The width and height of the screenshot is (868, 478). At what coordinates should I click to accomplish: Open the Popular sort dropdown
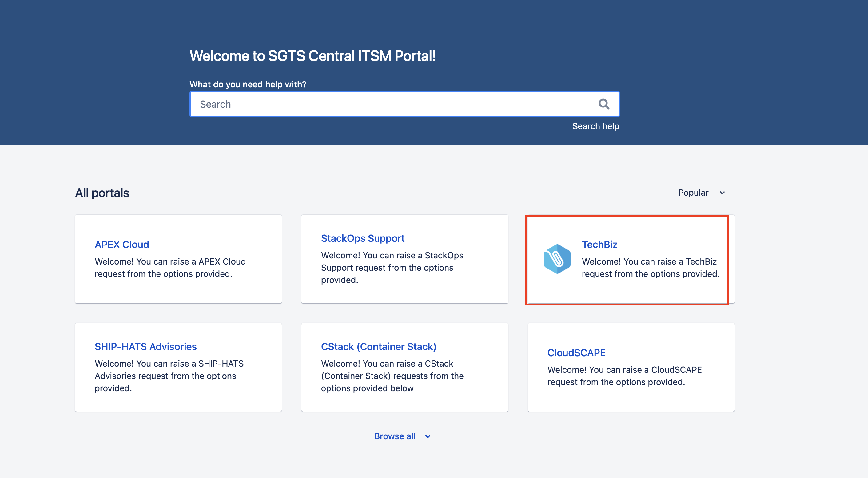pos(694,193)
